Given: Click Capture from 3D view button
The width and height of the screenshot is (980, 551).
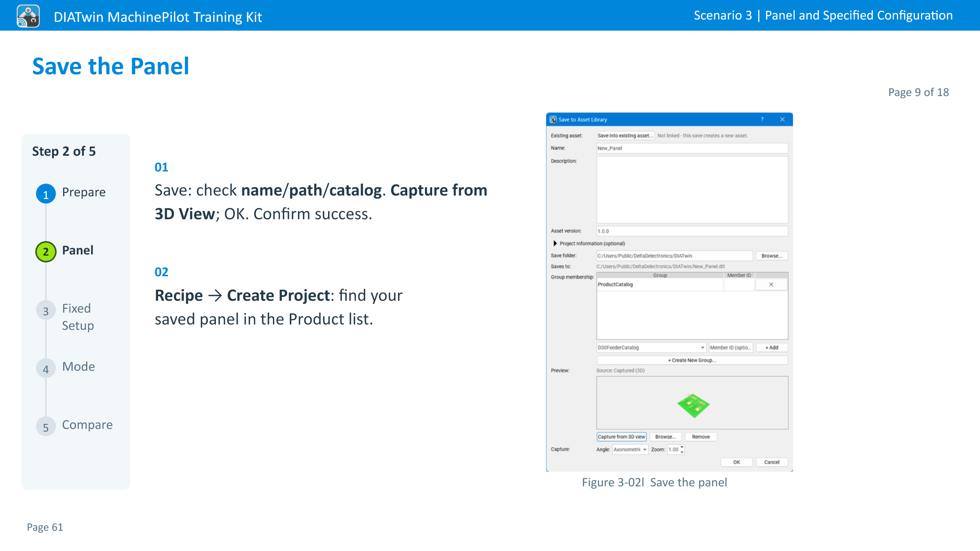Looking at the screenshot, I should (x=621, y=437).
